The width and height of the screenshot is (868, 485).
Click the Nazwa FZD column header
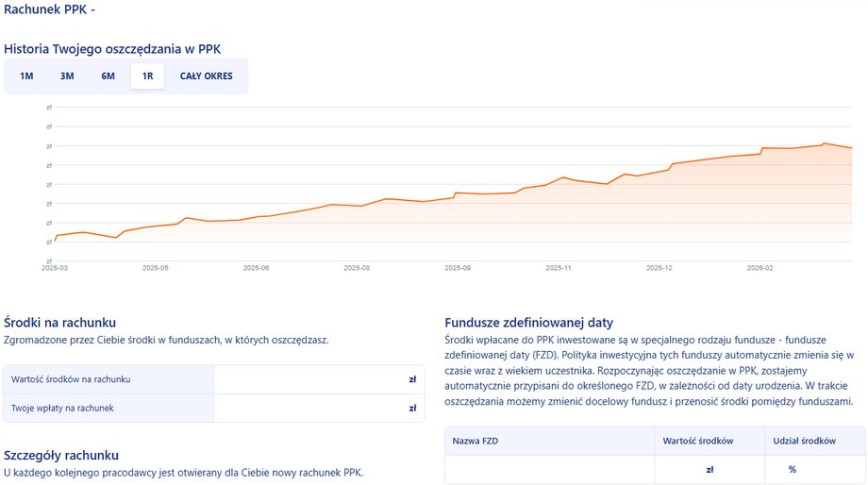[477, 442]
